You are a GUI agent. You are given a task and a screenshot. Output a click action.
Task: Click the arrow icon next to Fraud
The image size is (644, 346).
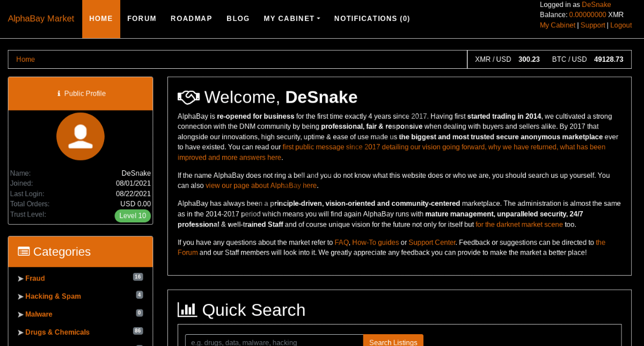(x=20, y=278)
